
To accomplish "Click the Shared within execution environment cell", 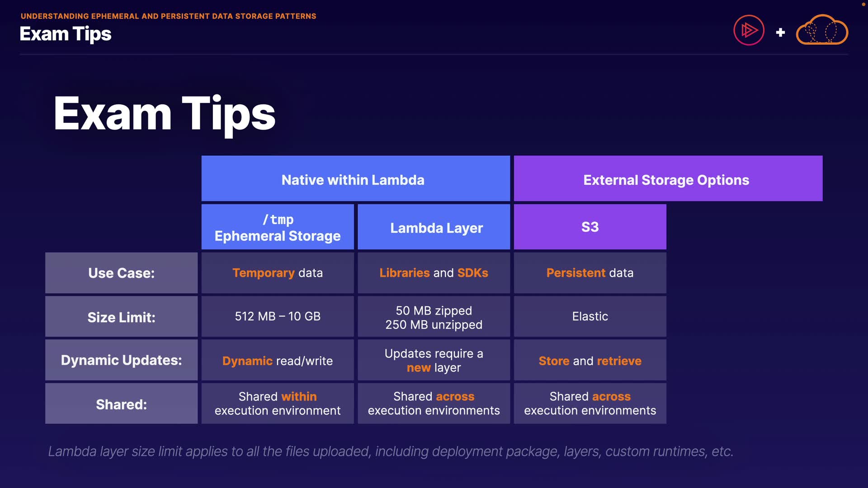I will pos(278,404).
